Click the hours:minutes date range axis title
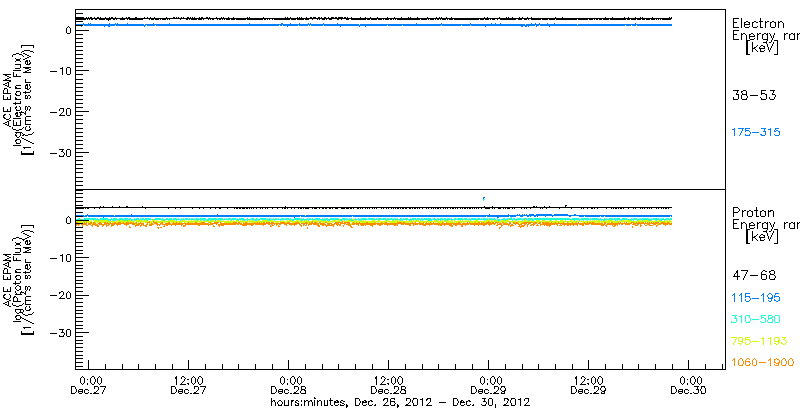The height and width of the screenshot is (410, 800). 400,402
